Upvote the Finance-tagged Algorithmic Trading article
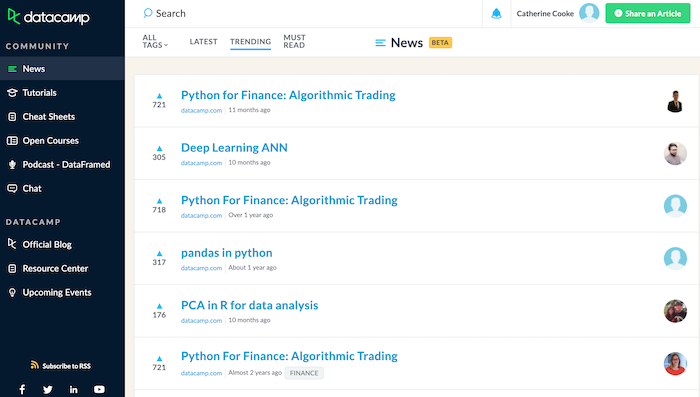Image resolution: width=700 pixels, height=397 pixels. click(159, 359)
